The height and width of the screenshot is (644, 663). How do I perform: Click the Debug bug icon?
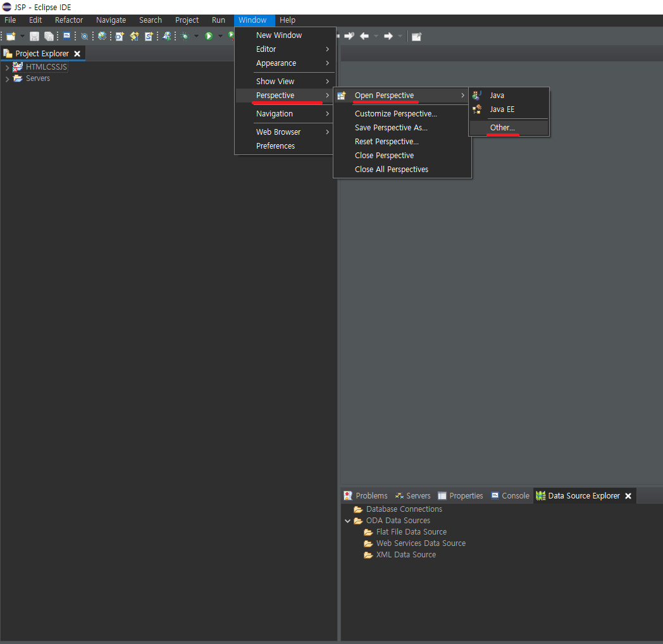pos(185,36)
